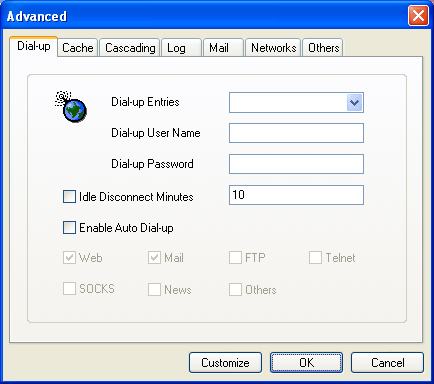This screenshot has width=434, height=384.
Task: Check the FTP checkbox
Action: point(235,258)
